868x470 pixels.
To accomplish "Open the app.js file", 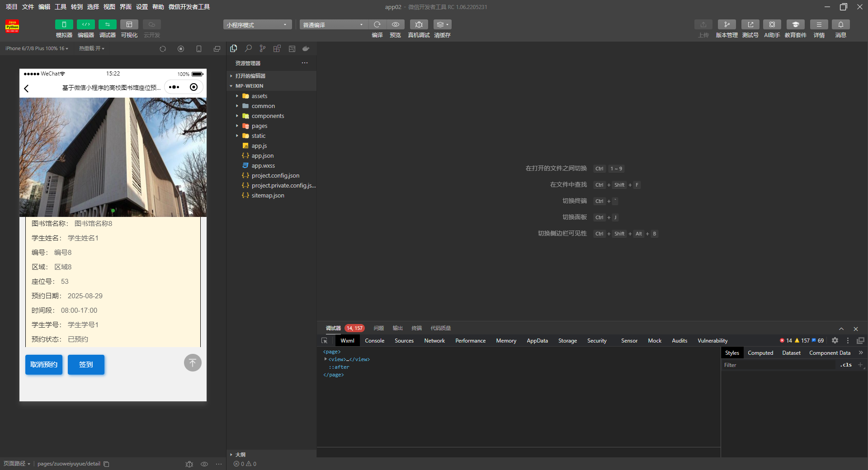I will coord(271,146).
